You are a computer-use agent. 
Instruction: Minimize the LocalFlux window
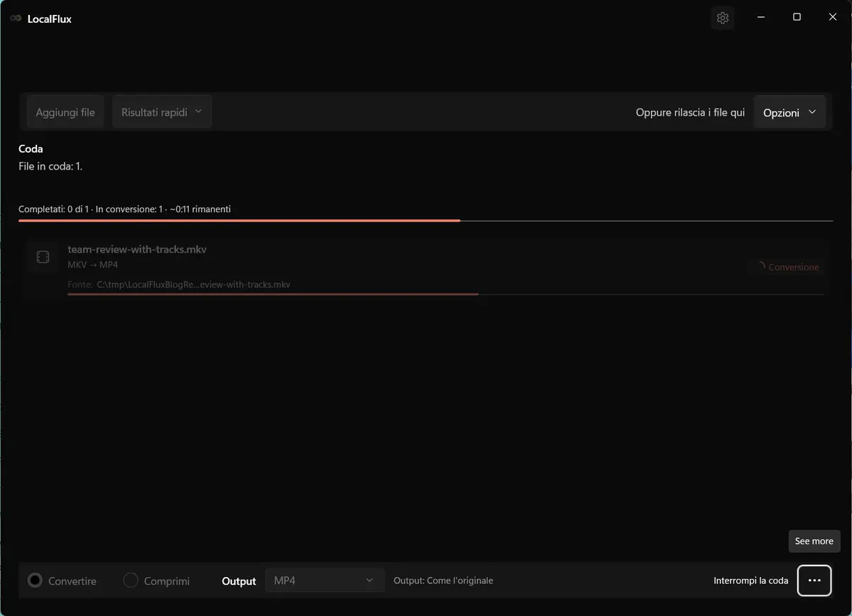tap(760, 17)
